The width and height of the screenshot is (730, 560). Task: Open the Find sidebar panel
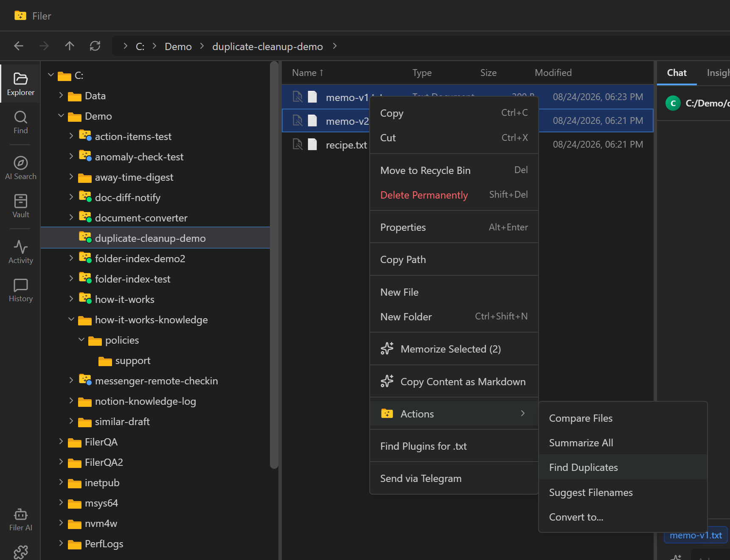coord(20,123)
